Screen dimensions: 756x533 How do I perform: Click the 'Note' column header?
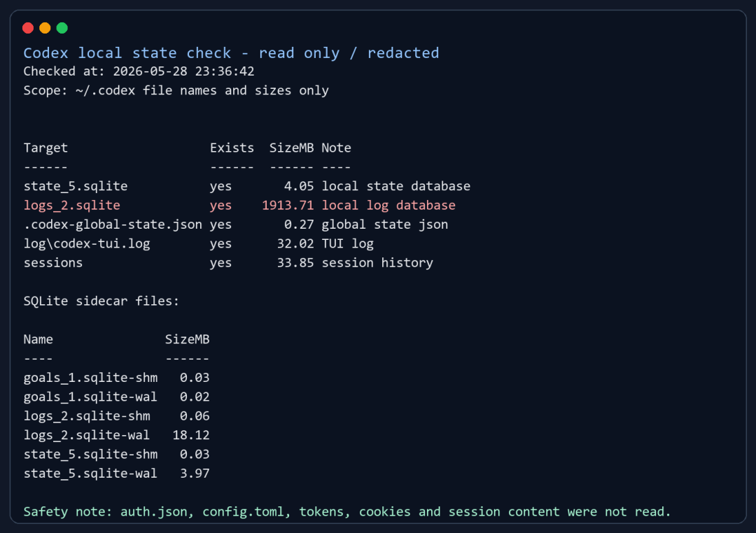pos(337,148)
